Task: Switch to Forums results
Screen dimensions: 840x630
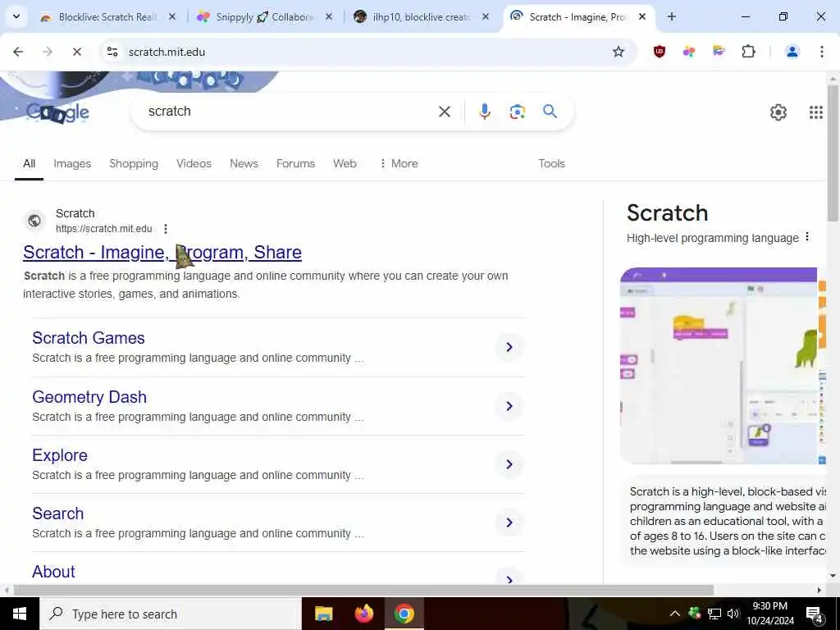Action: click(295, 163)
